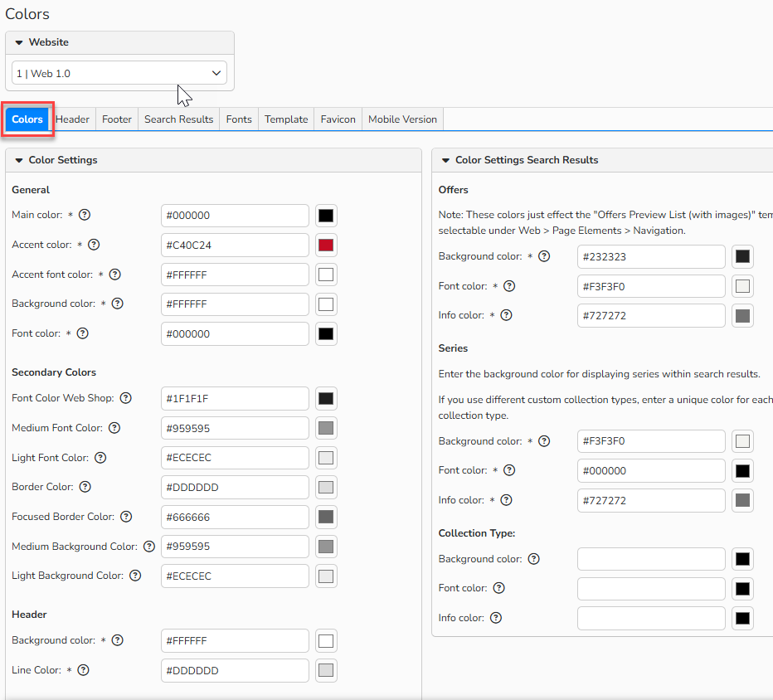This screenshot has height=700, width=773.
Task: Open Series Background color swatch
Action: pyautogui.click(x=742, y=441)
